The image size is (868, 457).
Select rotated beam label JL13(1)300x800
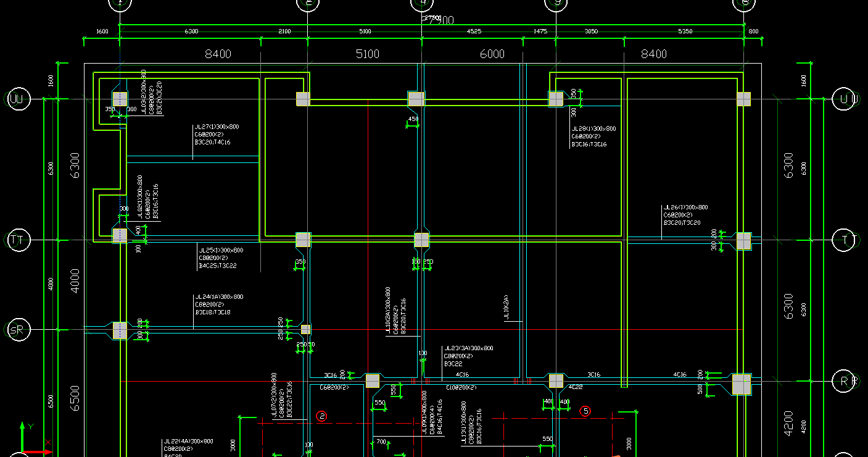pyautogui.click(x=463, y=423)
